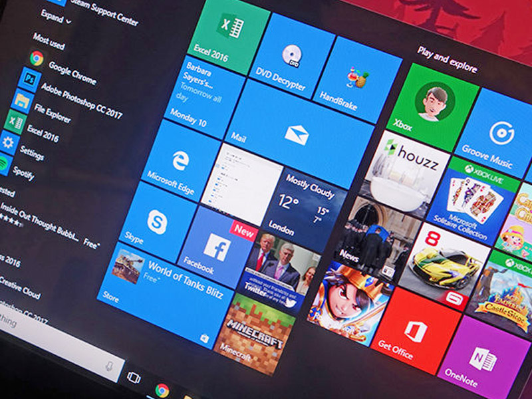This screenshot has width=532, height=399.
Task: Open the calendar tile showing Monday 10
Action: click(x=203, y=96)
